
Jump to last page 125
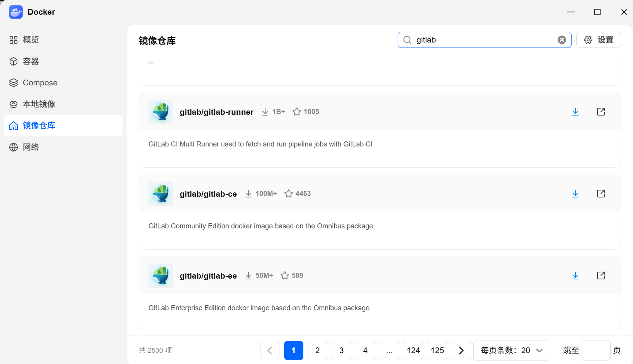click(437, 350)
